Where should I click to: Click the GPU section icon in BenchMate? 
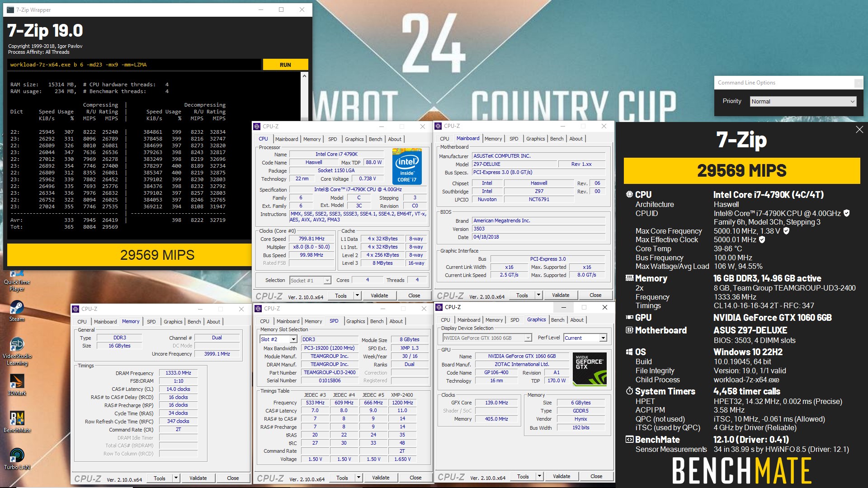pos(629,317)
